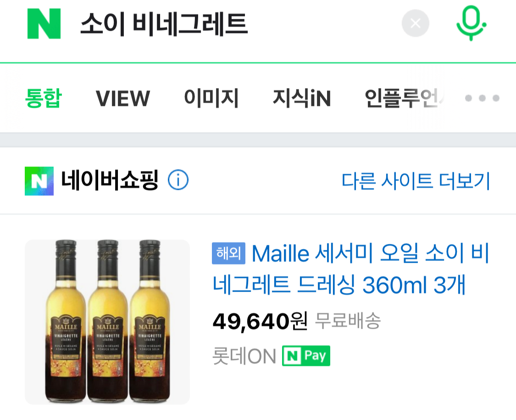The height and width of the screenshot is (420, 516).
Task: Open the 인플루언서 tab
Action: point(405,98)
